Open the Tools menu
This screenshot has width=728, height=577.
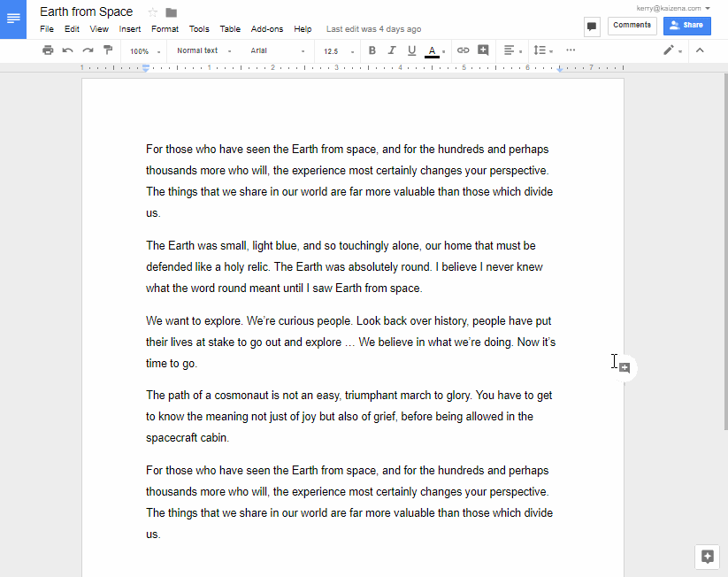pyautogui.click(x=199, y=29)
